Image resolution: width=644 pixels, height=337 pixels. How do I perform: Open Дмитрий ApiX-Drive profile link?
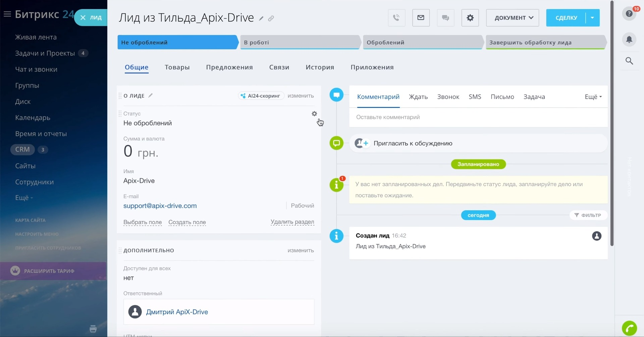(177, 312)
